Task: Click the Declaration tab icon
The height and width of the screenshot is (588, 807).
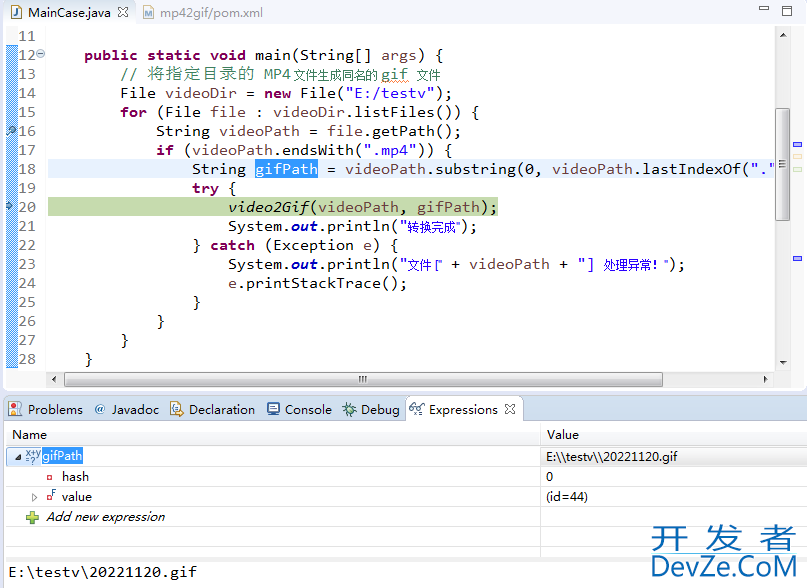Action: point(177,409)
